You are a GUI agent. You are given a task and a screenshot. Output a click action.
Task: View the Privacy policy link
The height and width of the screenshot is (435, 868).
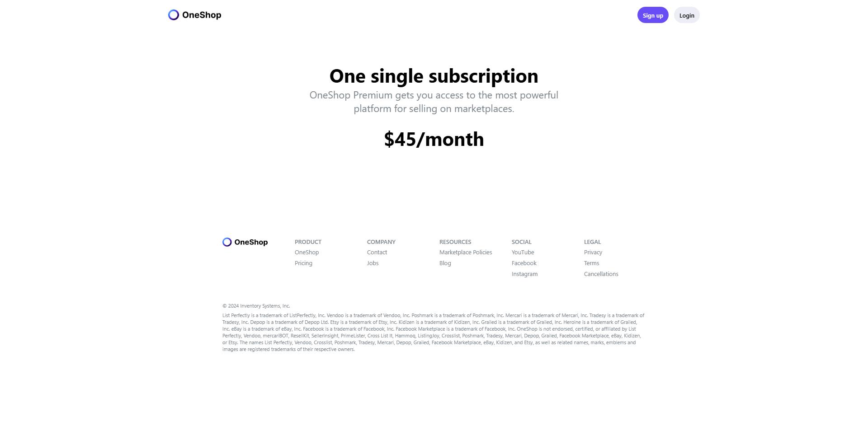click(593, 253)
